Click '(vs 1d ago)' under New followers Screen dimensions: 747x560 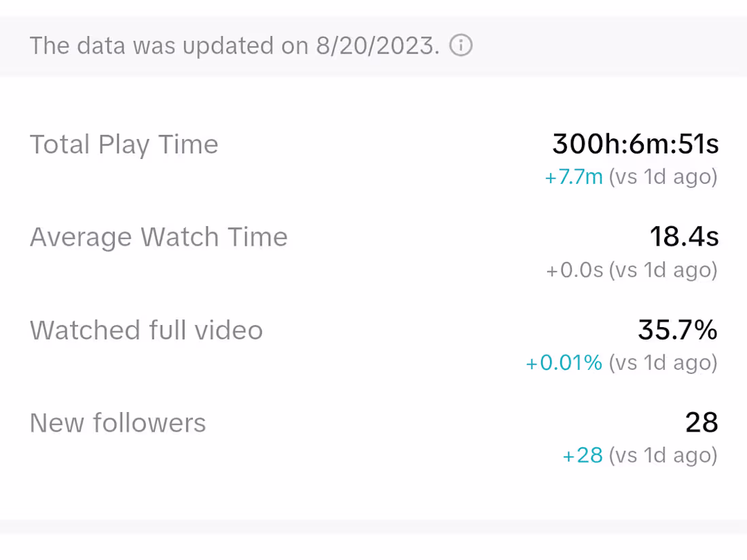point(663,455)
